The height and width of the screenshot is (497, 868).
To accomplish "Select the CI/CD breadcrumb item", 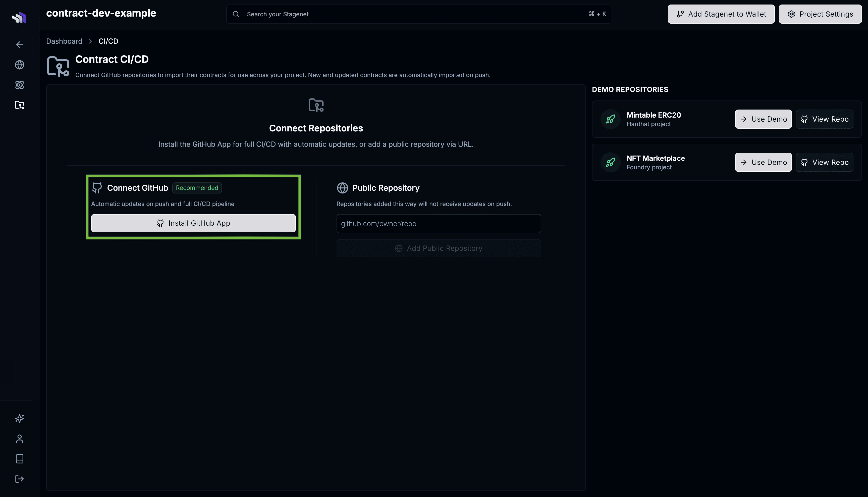I will 108,41.
